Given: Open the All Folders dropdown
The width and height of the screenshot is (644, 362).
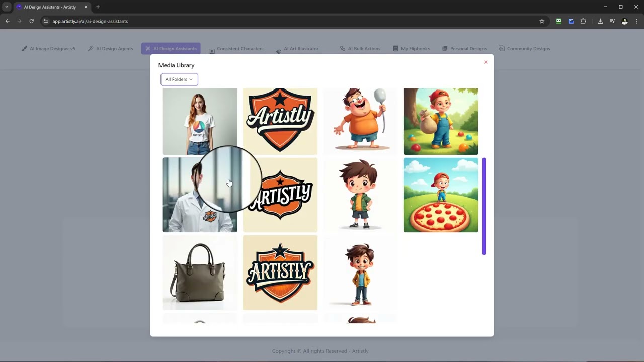Looking at the screenshot, I should (x=179, y=79).
